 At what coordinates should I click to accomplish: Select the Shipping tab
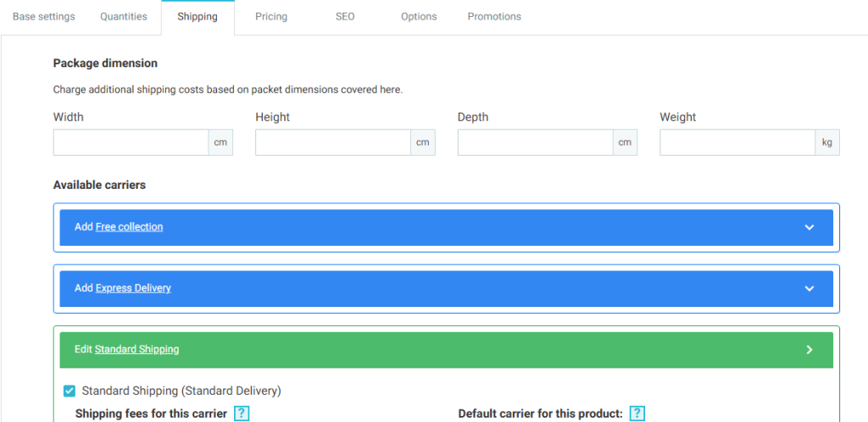pyautogui.click(x=198, y=17)
